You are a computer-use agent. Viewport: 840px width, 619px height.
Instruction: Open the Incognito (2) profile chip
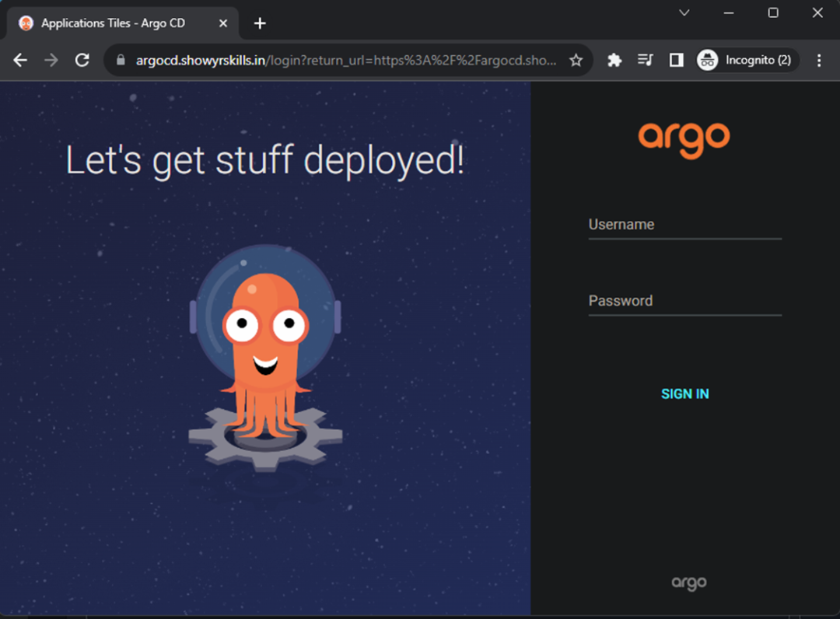tap(747, 60)
